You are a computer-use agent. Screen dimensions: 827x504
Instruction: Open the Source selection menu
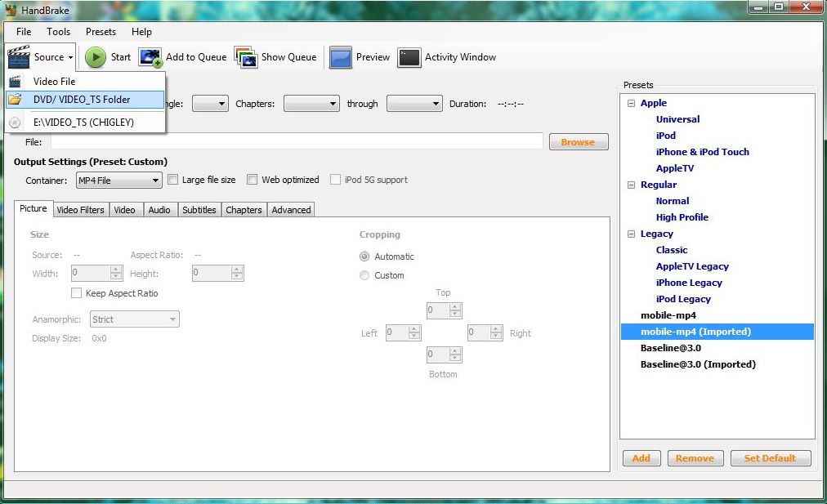40,57
